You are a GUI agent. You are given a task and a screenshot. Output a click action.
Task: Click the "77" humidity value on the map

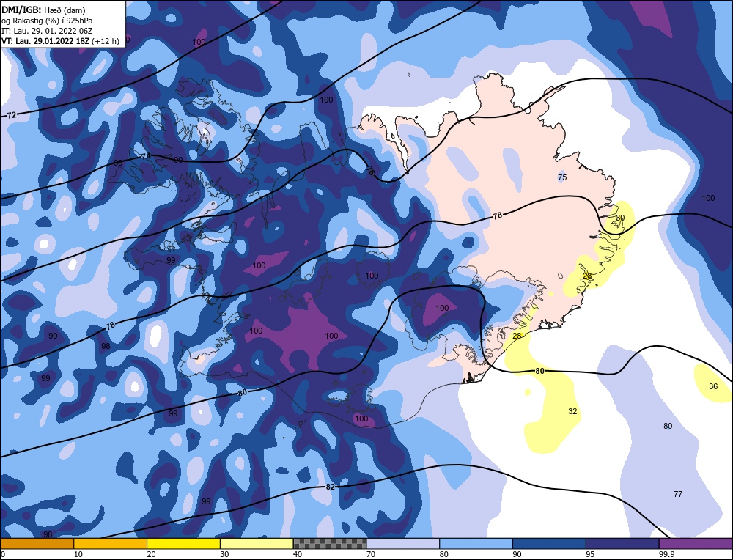678,494
